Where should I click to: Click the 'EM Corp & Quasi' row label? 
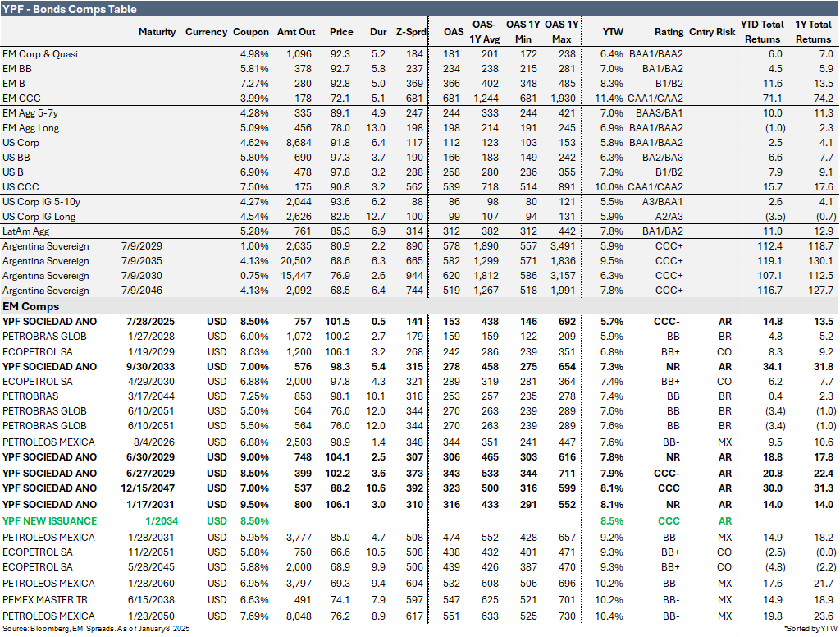pos(40,54)
